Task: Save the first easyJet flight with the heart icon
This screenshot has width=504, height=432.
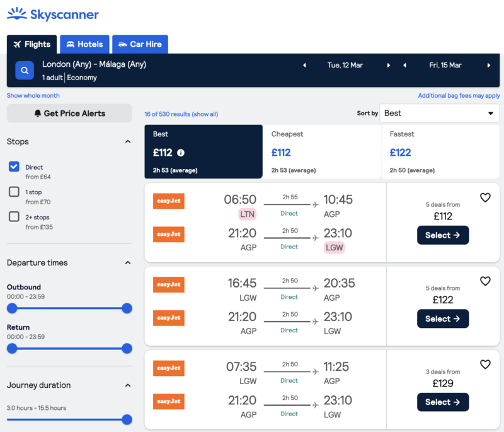Action: (485, 197)
